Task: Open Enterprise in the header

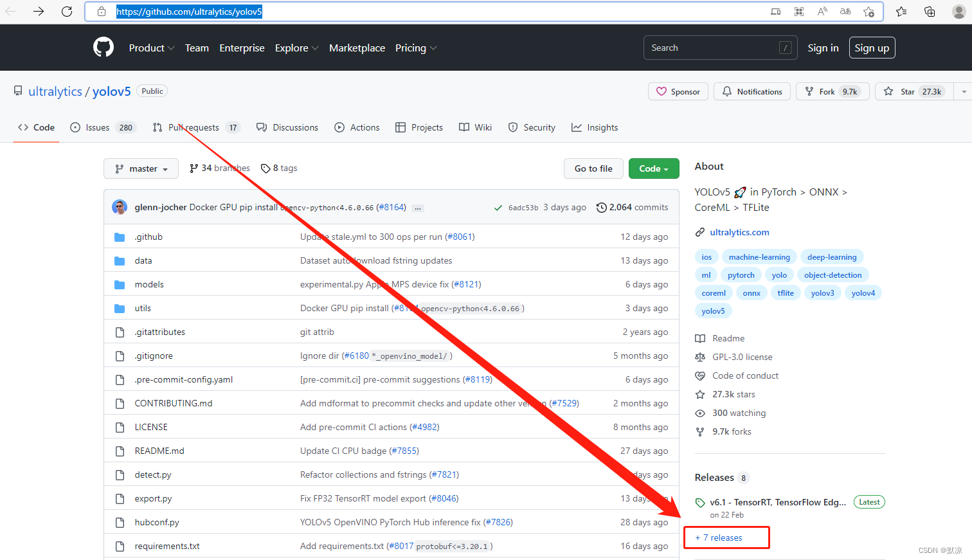Action: point(242,48)
